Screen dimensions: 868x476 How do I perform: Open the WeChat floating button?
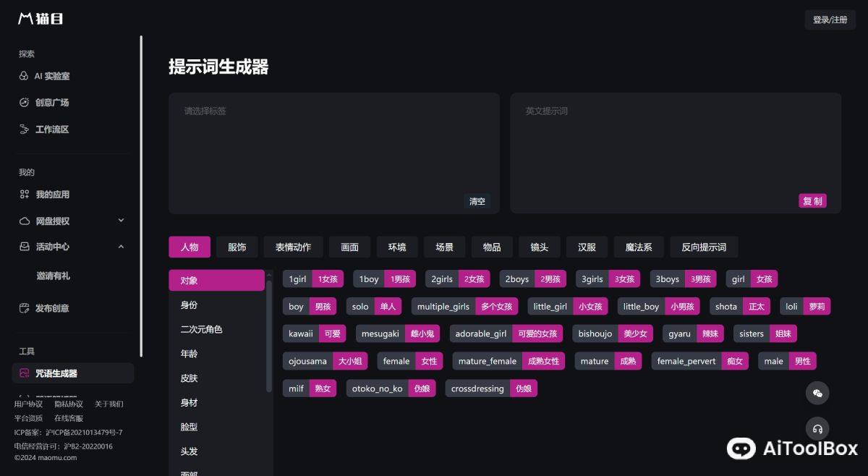[817, 393]
